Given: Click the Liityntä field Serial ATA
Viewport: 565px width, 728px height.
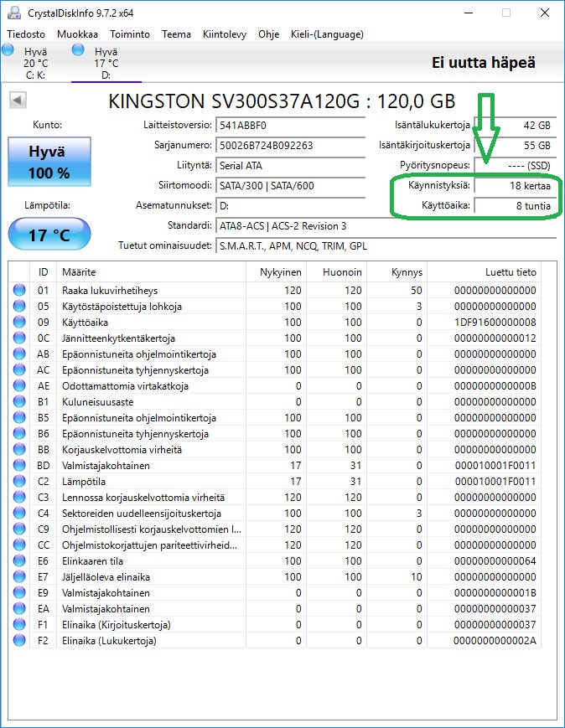Looking at the screenshot, I should [290, 165].
